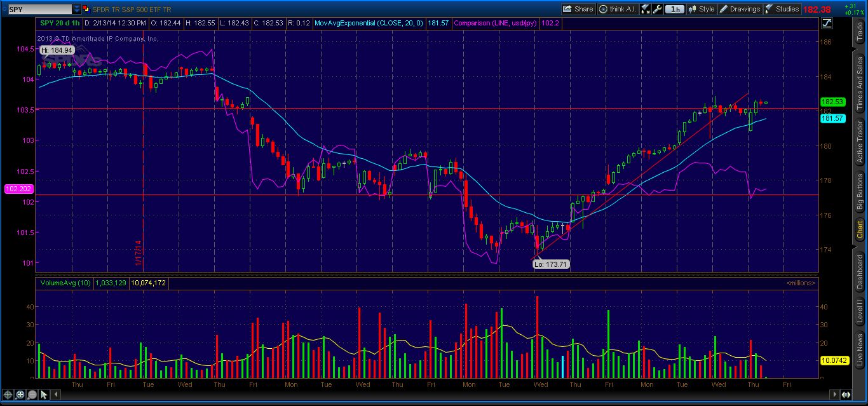Click the H: 182.55 high value
This screenshot has height=406, width=868.
coord(200,23)
